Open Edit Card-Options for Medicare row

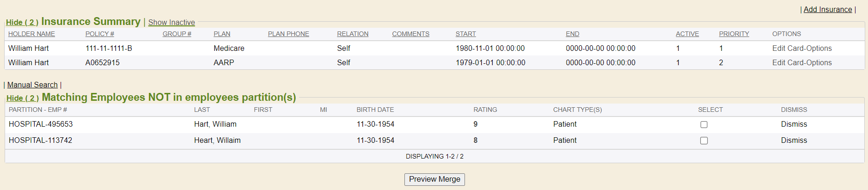coord(801,48)
